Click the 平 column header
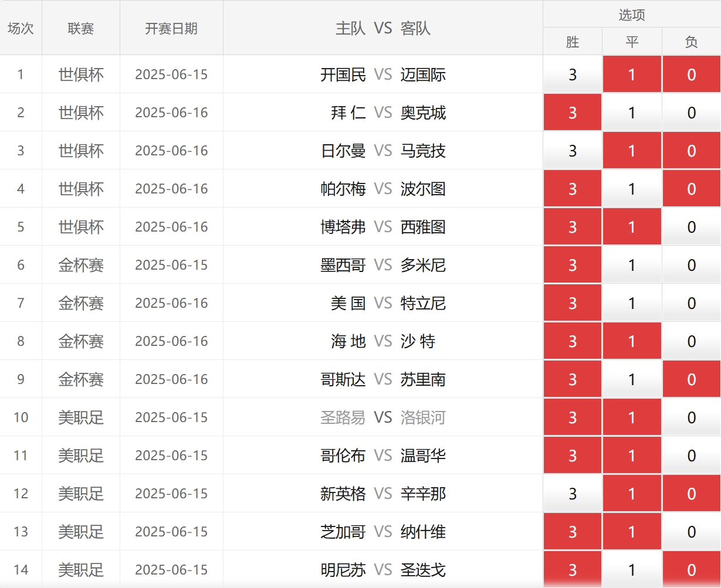This screenshot has width=721, height=588. [x=632, y=42]
